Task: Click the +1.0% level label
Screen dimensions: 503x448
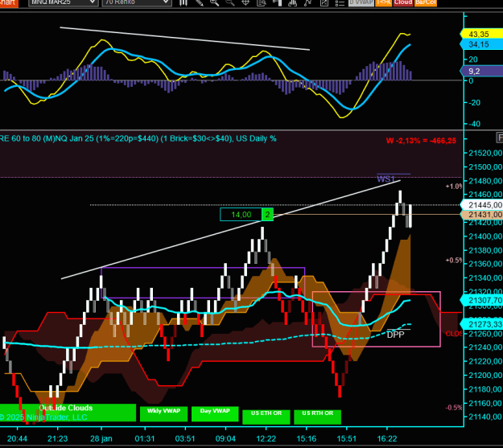Action: click(454, 187)
